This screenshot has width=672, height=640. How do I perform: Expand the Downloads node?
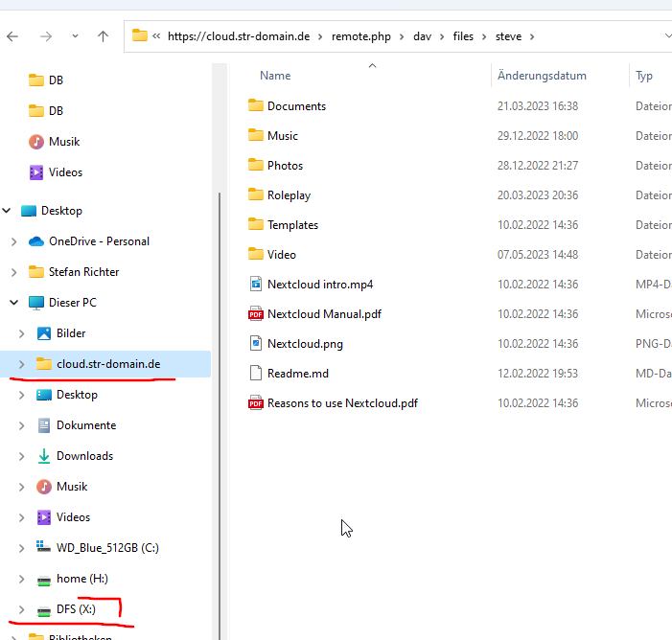click(x=22, y=457)
